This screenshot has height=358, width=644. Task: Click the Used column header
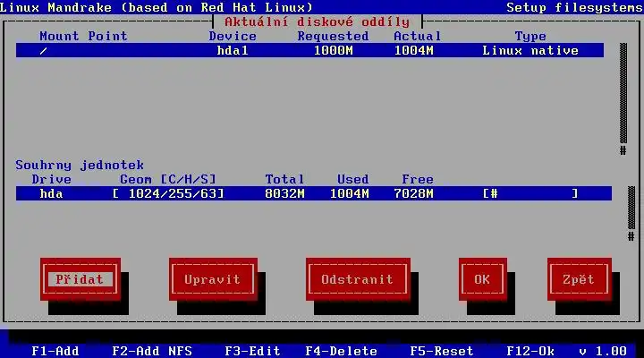(353, 179)
